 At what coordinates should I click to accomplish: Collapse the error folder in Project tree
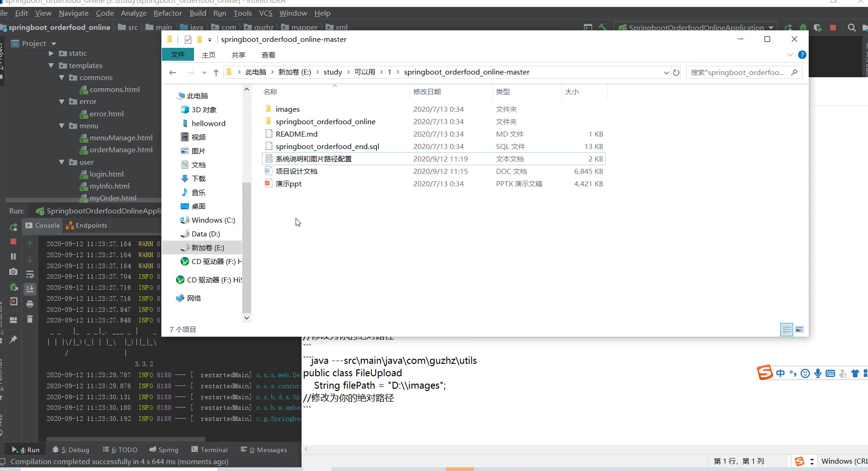pyautogui.click(x=62, y=102)
